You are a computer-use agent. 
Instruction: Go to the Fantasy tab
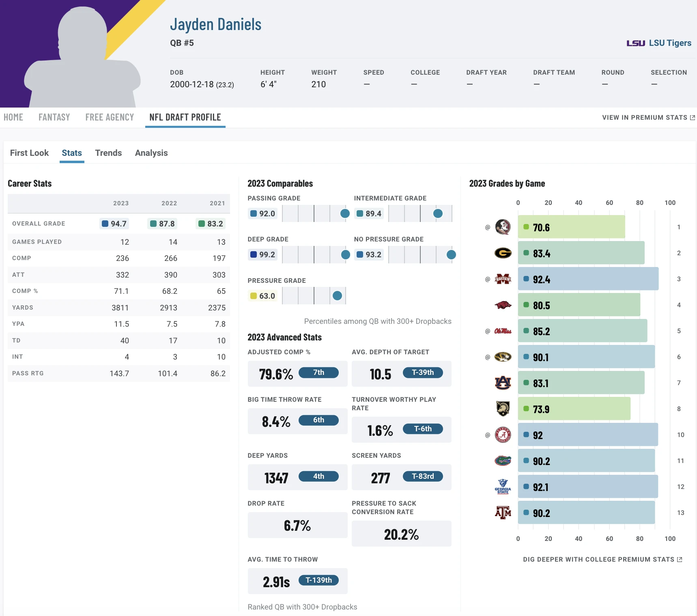54,117
